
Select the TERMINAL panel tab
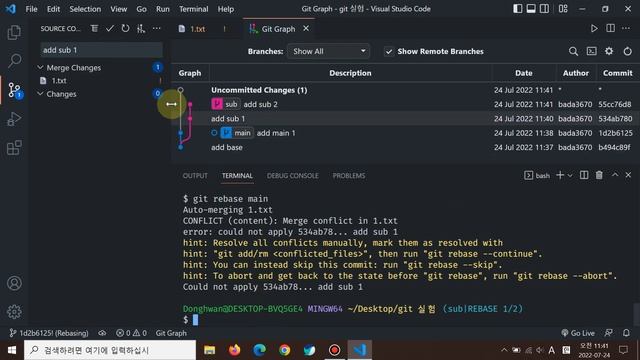(x=237, y=176)
